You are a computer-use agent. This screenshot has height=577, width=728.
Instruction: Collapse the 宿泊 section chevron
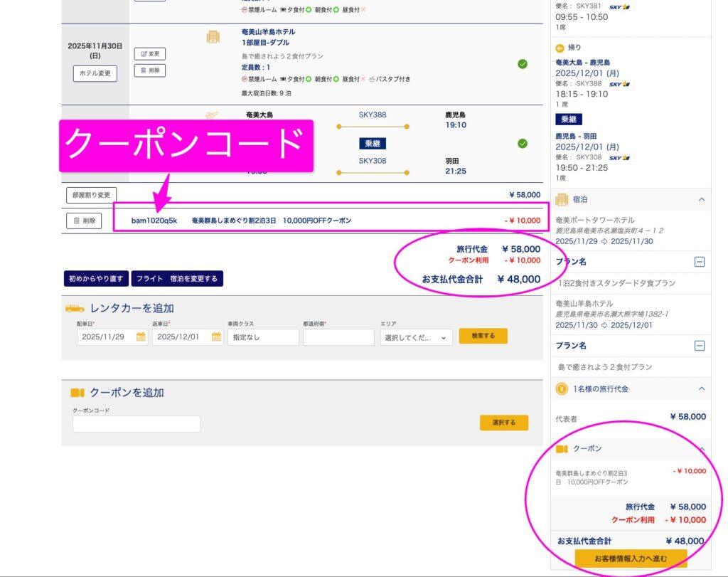(x=702, y=200)
